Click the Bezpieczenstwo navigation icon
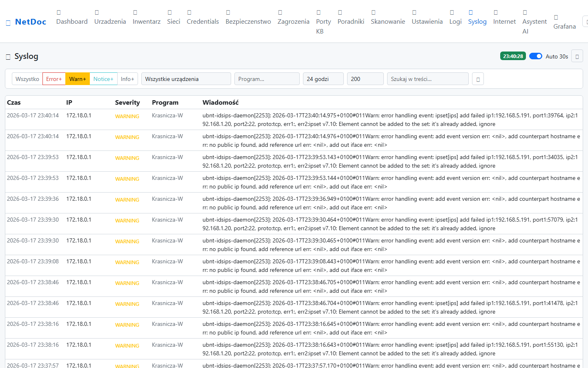Image resolution: width=588 pixels, height=368 pixels. (228, 13)
